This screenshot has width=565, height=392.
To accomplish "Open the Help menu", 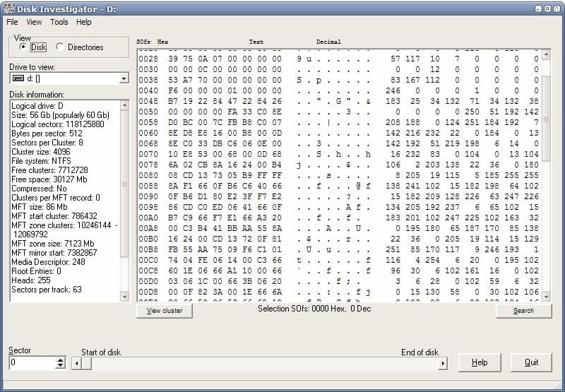I will pos(83,22).
